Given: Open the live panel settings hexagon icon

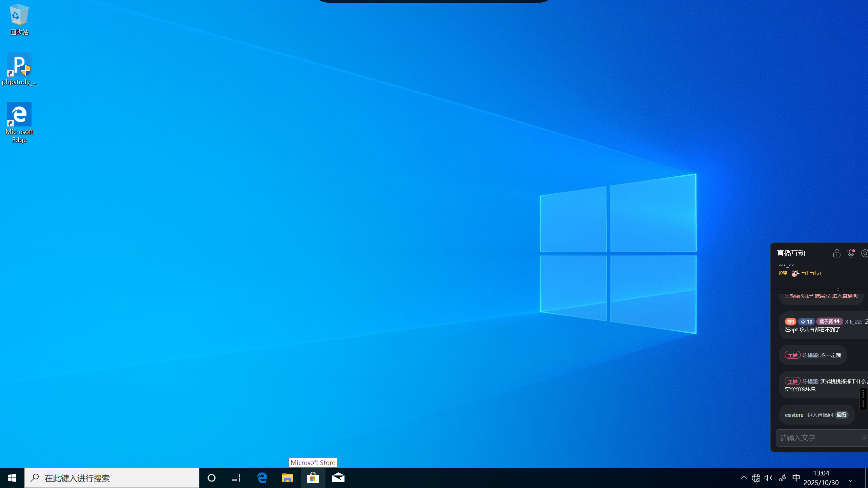Looking at the screenshot, I should tap(865, 253).
